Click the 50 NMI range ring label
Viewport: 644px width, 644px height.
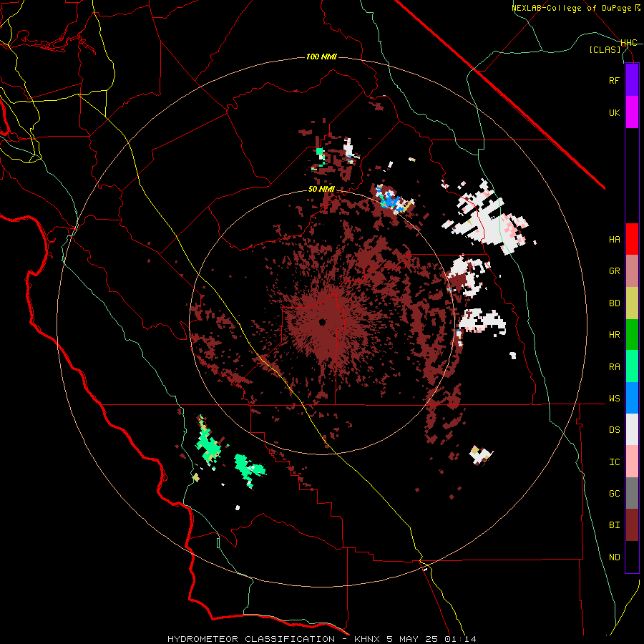(x=321, y=190)
